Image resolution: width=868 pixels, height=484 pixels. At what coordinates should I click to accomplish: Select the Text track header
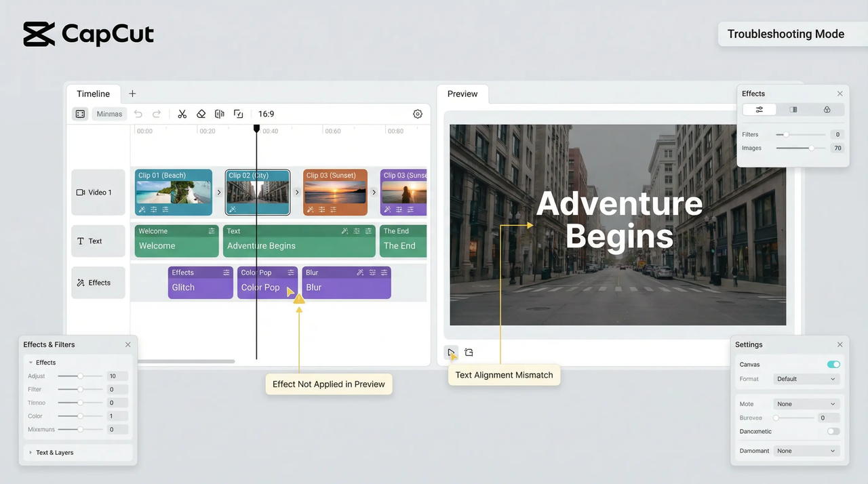pos(98,241)
